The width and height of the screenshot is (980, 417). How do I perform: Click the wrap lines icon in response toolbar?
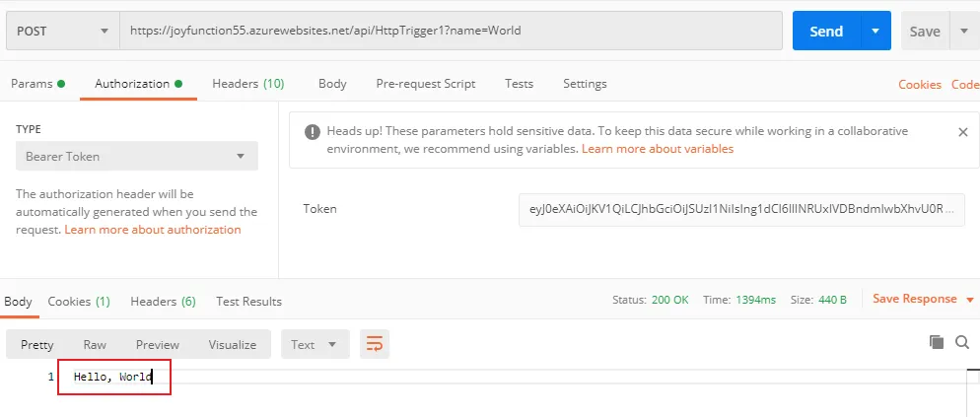pos(375,344)
